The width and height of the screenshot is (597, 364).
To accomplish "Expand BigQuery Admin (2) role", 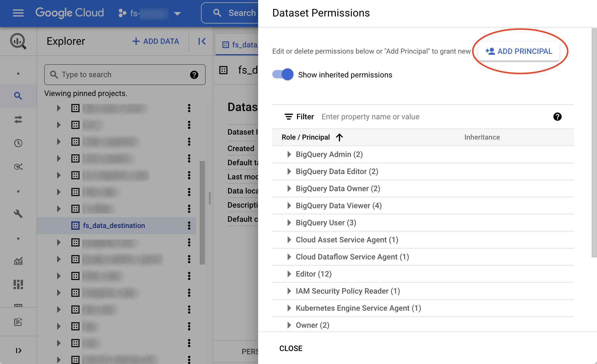I will coord(289,154).
